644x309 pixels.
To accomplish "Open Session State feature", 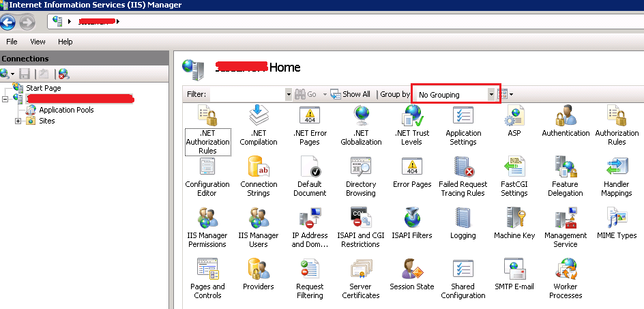I will pyautogui.click(x=412, y=274).
